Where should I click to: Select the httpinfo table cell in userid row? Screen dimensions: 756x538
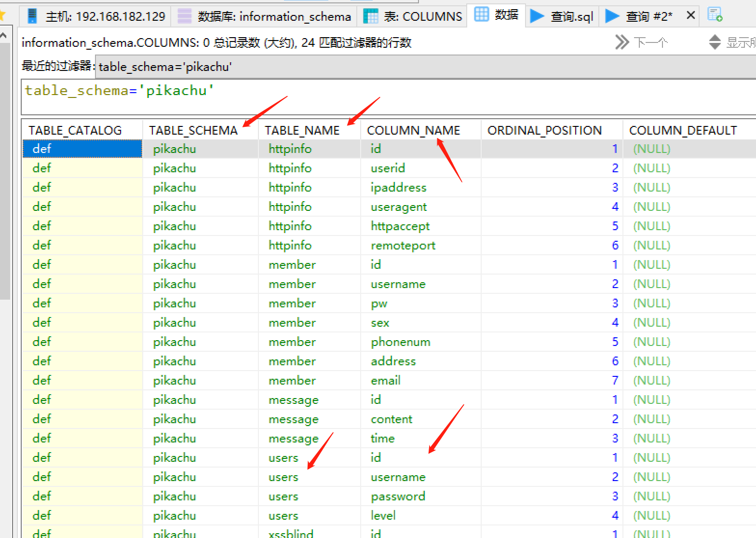[x=309, y=168]
